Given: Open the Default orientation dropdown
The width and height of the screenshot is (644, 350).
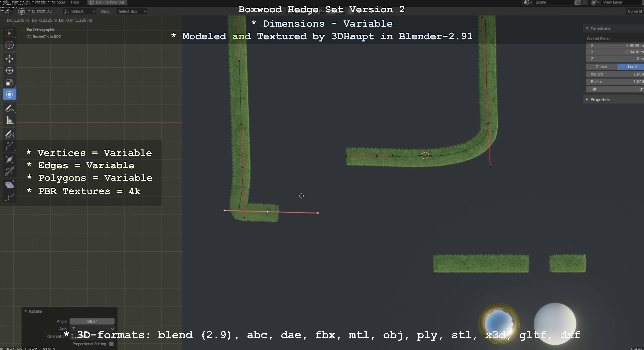Looking at the screenshot, I should point(79,11).
